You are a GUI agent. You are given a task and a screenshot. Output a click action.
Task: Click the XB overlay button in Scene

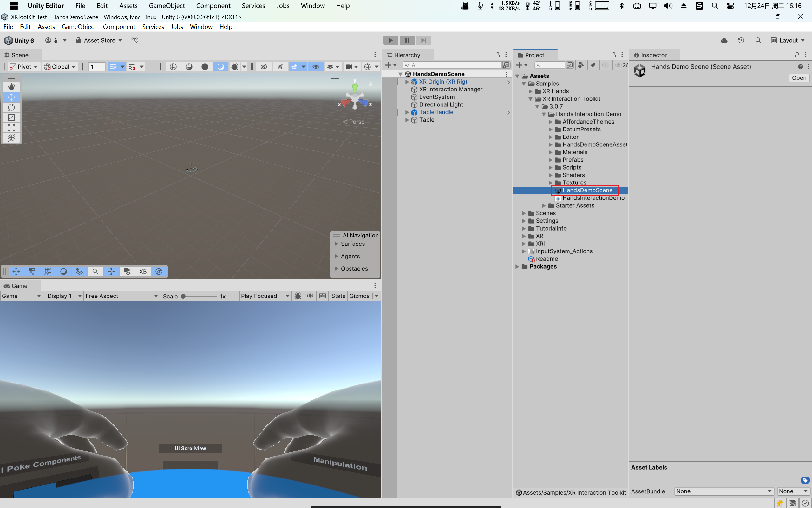[143, 271]
